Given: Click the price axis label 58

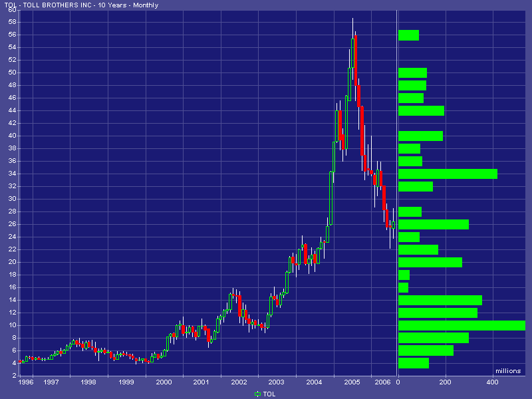Looking at the screenshot, I should click(x=12, y=23).
